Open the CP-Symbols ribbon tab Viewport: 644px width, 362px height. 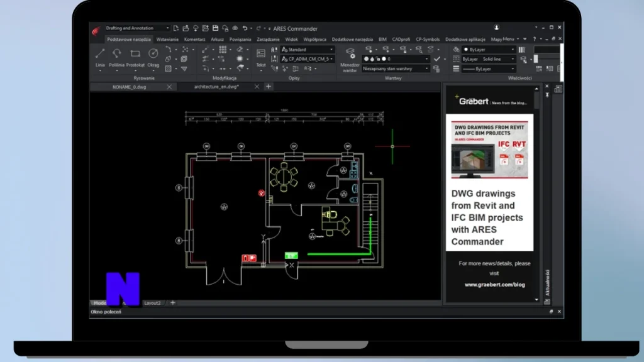point(428,40)
